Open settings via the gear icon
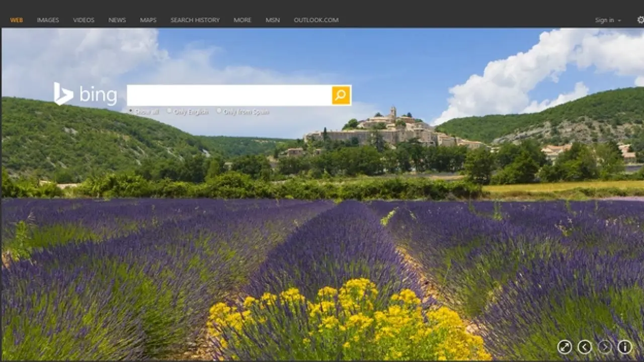 click(x=640, y=20)
